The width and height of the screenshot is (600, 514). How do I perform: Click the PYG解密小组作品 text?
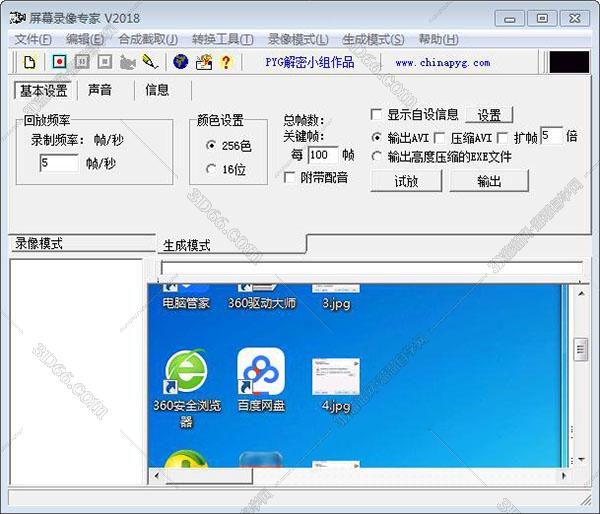point(310,62)
